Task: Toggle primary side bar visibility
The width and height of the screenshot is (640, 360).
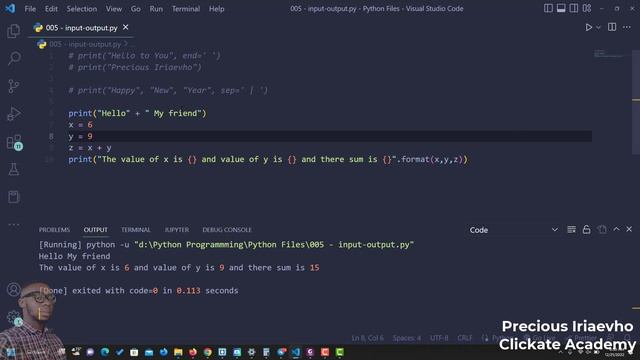Action: (x=548, y=8)
